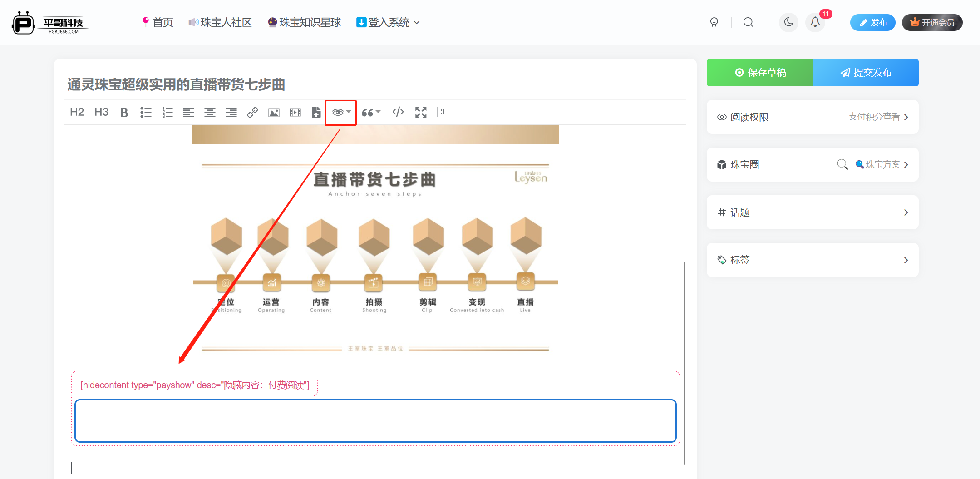Screen dimensions: 980x479
Task: Toggle dark mode with moon icon
Action: coord(788,22)
